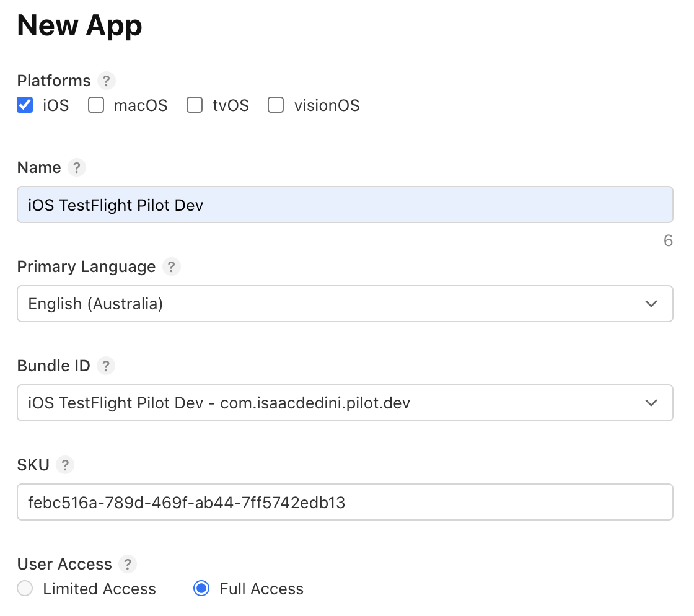Click the New App heading

click(x=80, y=26)
